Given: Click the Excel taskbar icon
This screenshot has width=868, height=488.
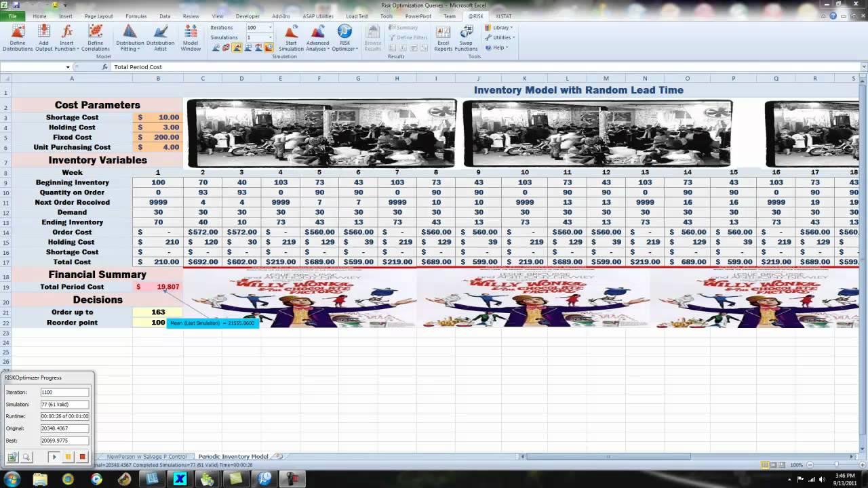Looking at the screenshot, I should click(x=180, y=479).
